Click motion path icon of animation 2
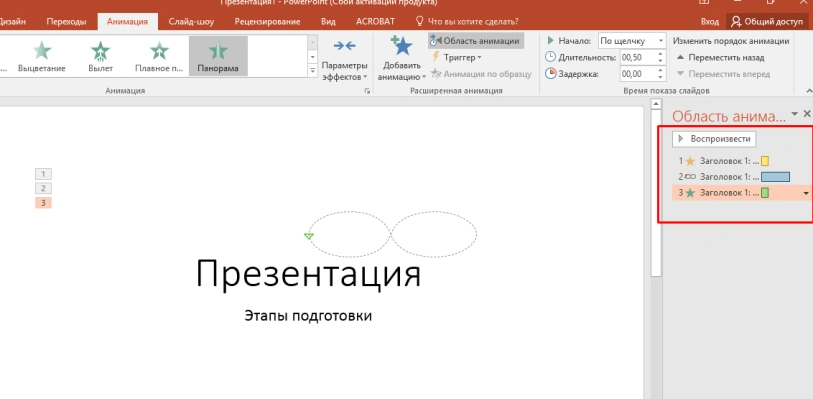The height and width of the screenshot is (399, 813). (690, 177)
